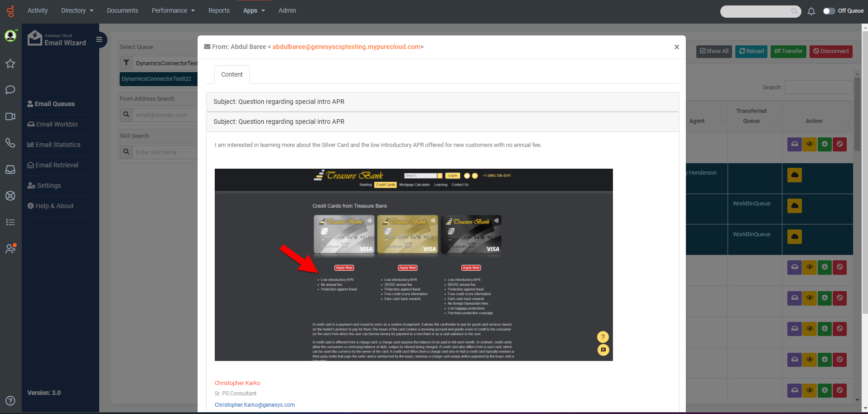Open the Christopher.Karko@genesys.com email link

click(x=255, y=404)
